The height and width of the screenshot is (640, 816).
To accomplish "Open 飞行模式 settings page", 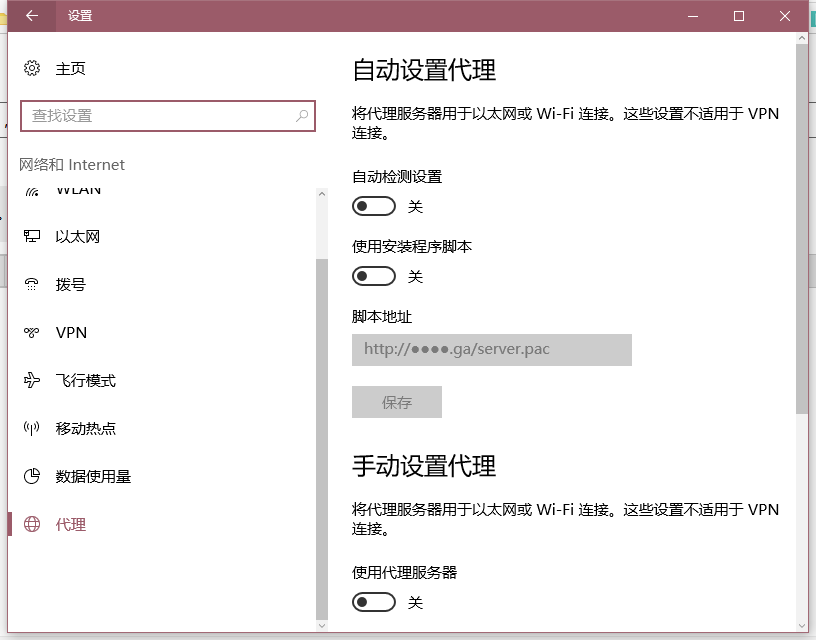I will pyautogui.click(x=85, y=380).
